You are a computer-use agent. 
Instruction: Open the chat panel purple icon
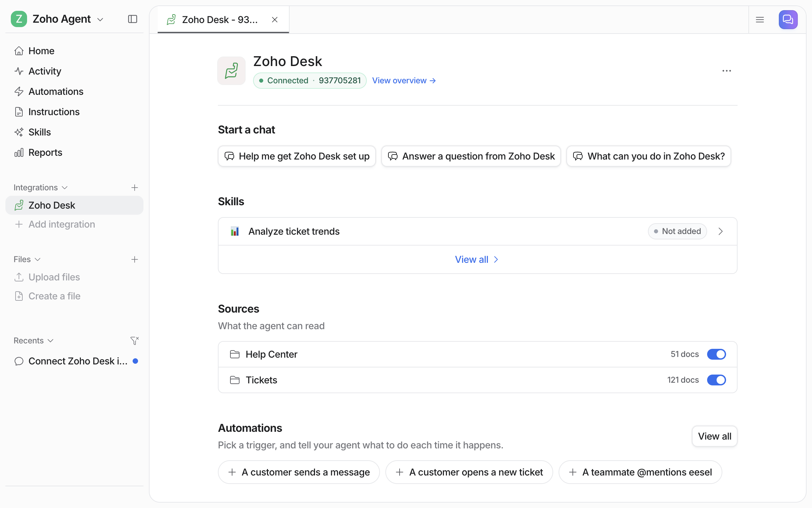(x=788, y=19)
